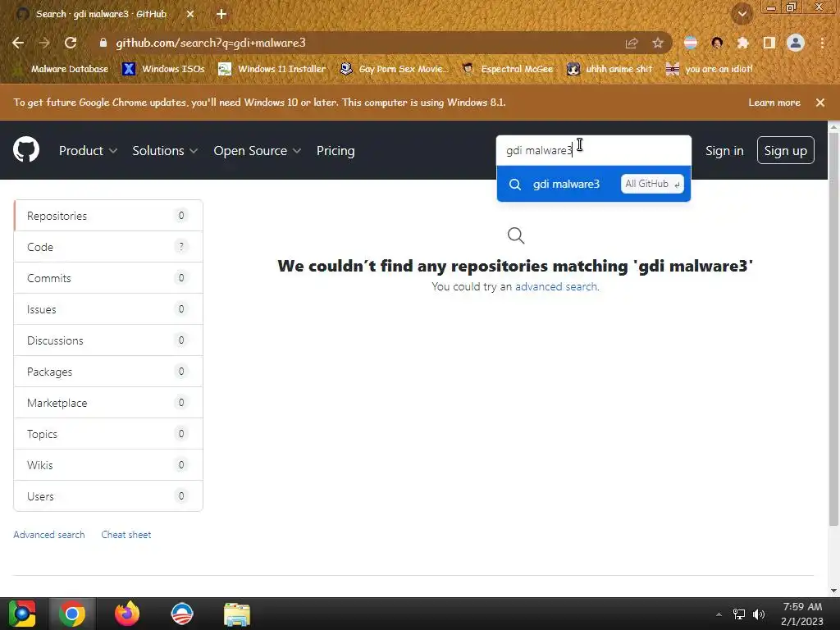Open a new tab with the plus icon
The height and width of the screenshot is (630, 840).
pyautogui.click(x=221, y=14)
